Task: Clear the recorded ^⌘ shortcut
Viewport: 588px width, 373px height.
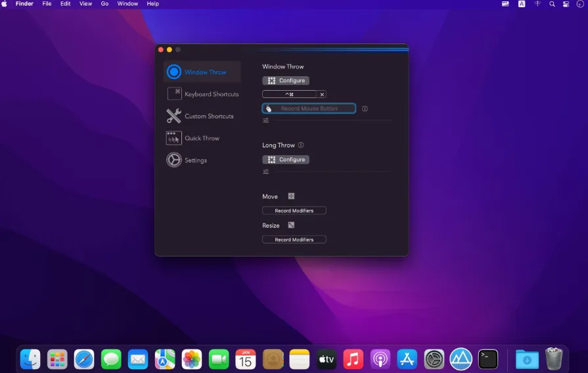Action: coord(322,94)
